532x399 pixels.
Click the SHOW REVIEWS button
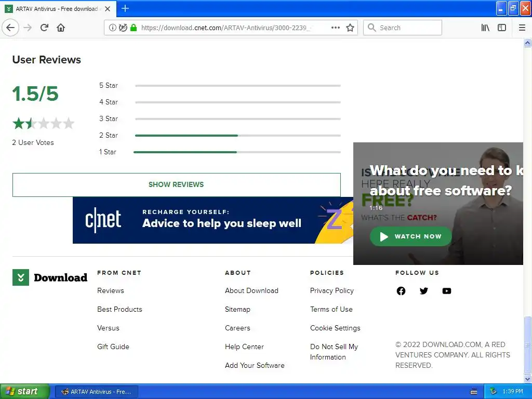(177, 184)
